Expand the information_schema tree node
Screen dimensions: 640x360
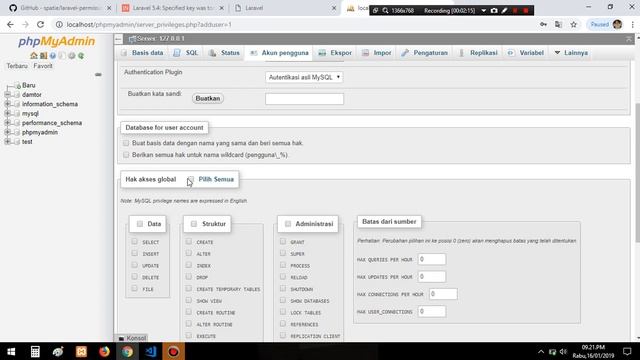pyautogui.click(x=7, y=104)
